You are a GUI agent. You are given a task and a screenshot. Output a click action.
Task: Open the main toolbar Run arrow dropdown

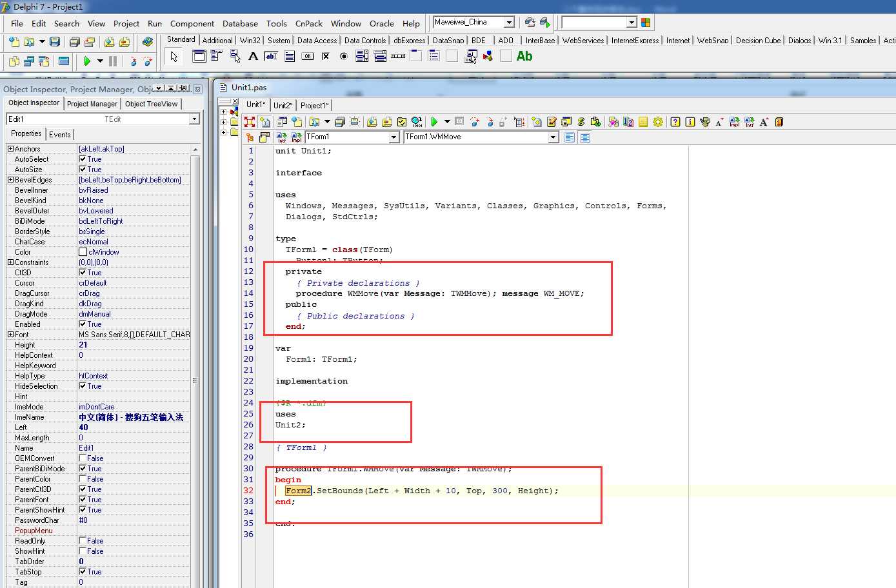point(100,61)
